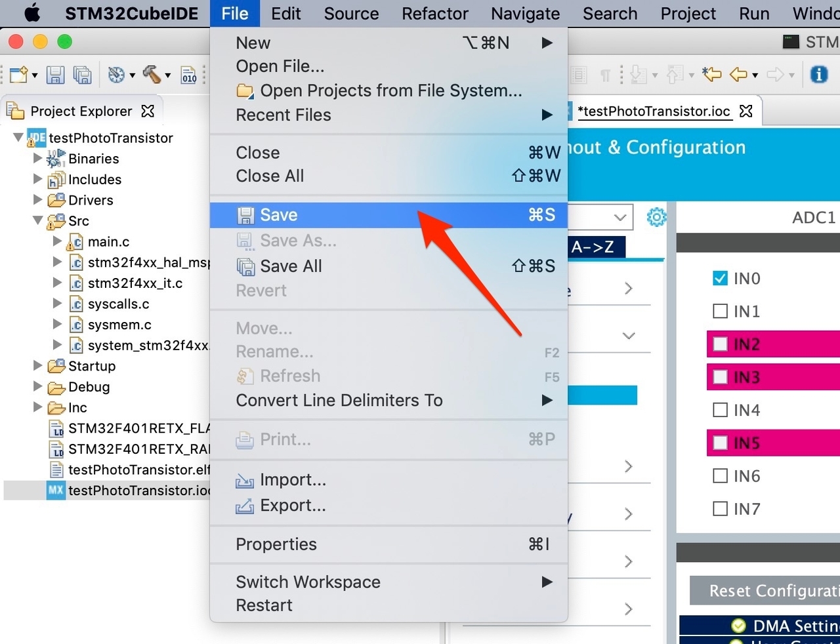Choose Import from the File menu
The height and width of the screenshot is (644, 840).
coord(388,480)
